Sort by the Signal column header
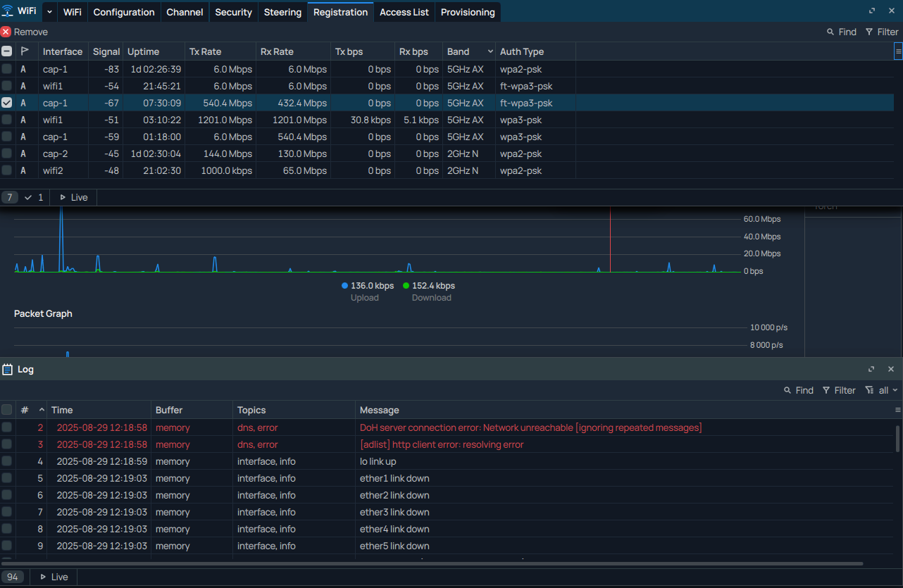Screen dimensions: 903x588 click(x=106, y=51)
